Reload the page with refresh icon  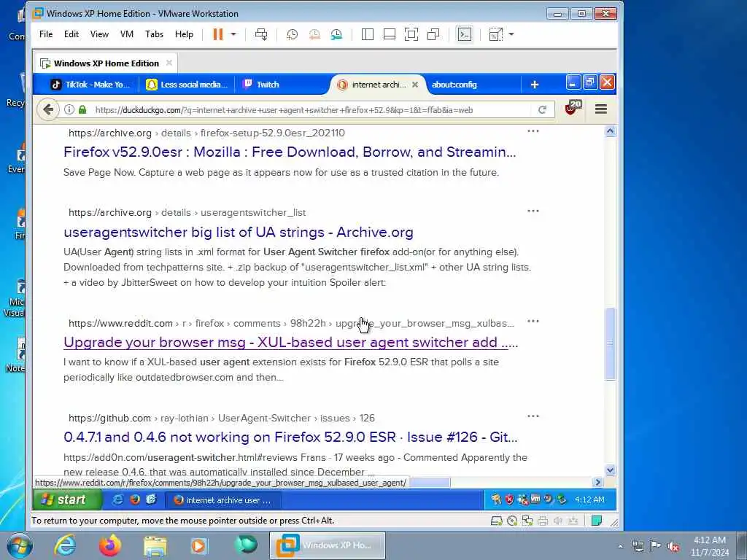[x=542, y=110]
